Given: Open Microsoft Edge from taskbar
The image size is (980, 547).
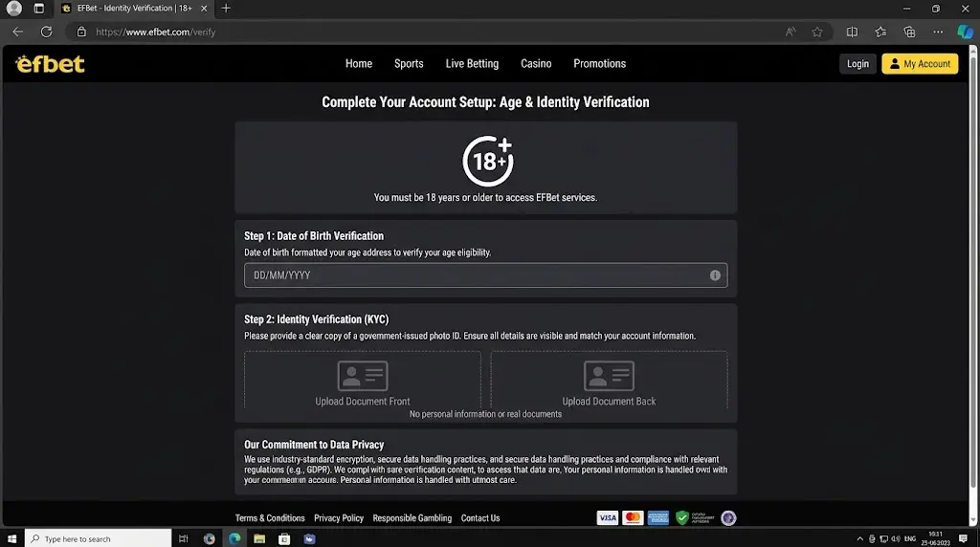Looking at the screenshot, I should pos(234,538).
